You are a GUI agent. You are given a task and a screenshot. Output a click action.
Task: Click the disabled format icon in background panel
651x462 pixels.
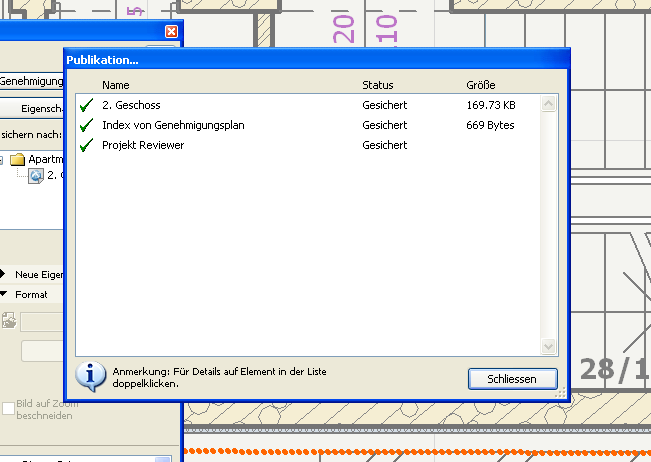click(9, 321)
